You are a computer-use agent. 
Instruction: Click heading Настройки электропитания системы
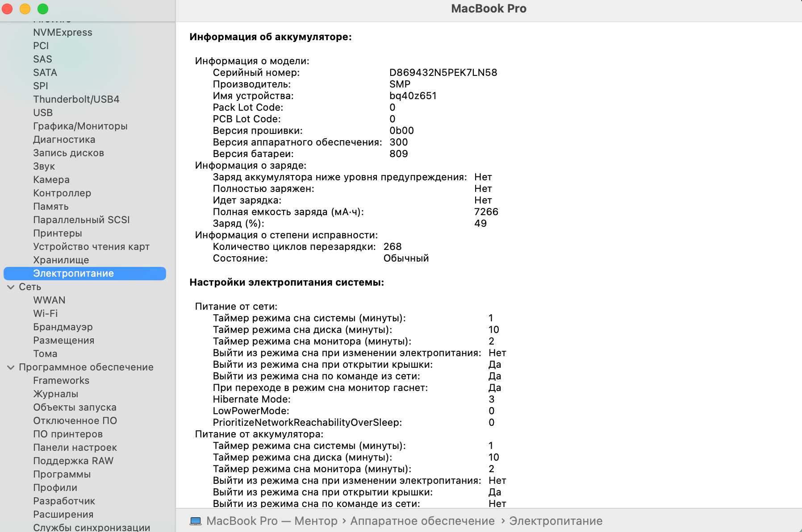(x=287, y=283)
